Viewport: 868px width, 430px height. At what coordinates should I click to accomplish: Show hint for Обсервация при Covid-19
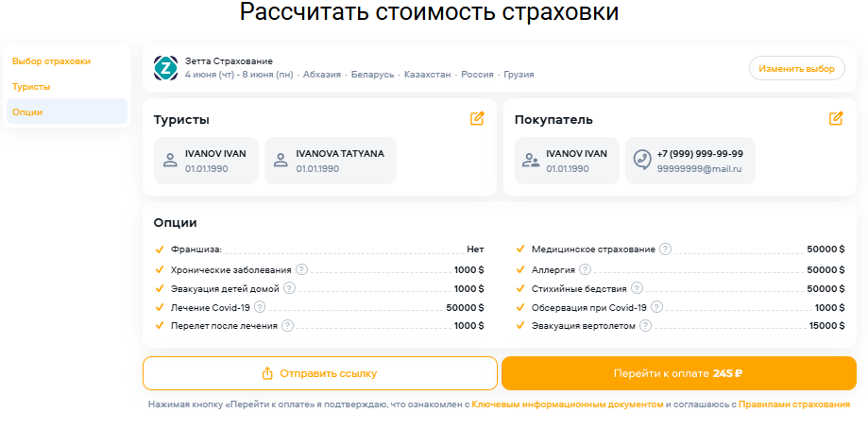(x=656, y=307)
